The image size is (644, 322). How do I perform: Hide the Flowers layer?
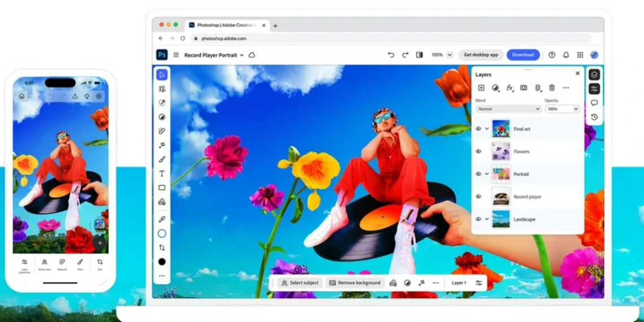click(478, 151)
